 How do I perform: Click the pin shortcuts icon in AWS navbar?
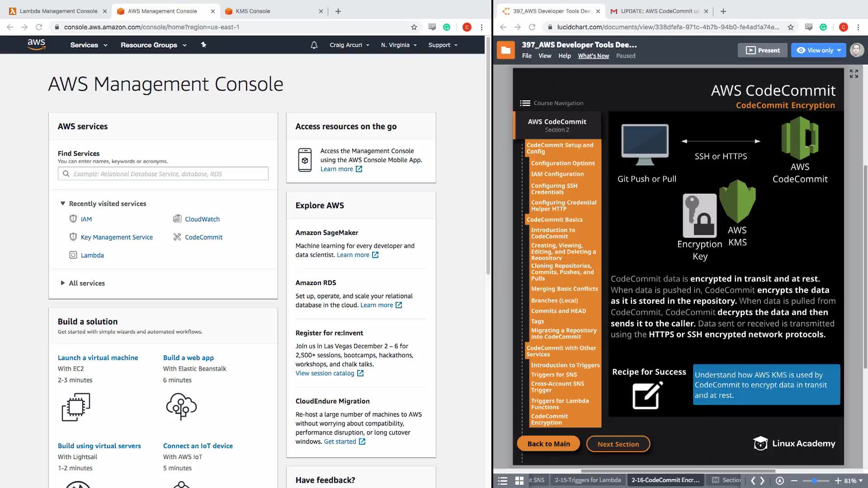coord(203,45)
